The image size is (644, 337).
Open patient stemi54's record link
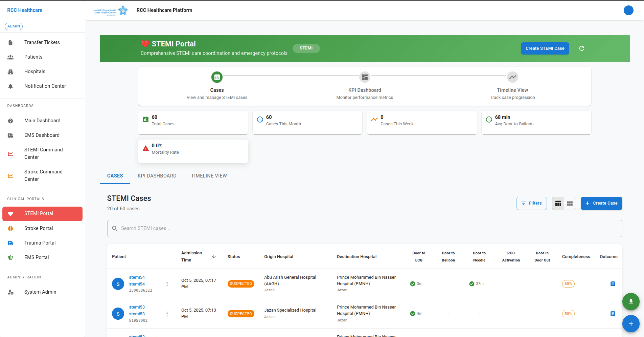[137, 277]
